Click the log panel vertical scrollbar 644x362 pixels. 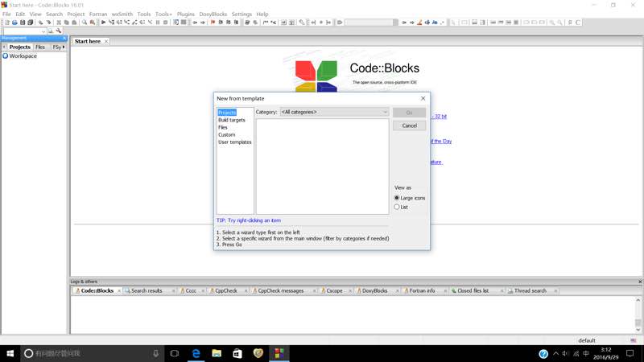638,315
